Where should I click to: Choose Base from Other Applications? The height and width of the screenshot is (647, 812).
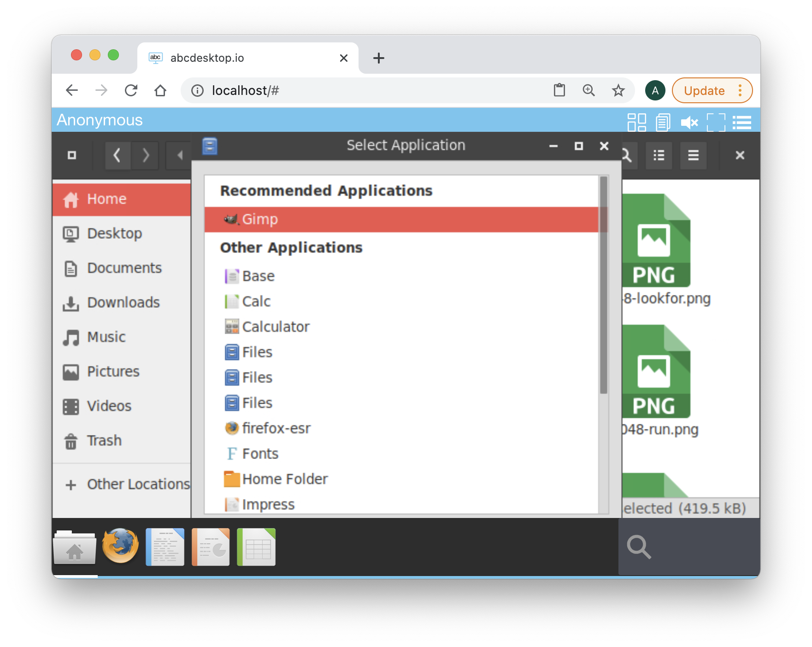pos(401,276)
